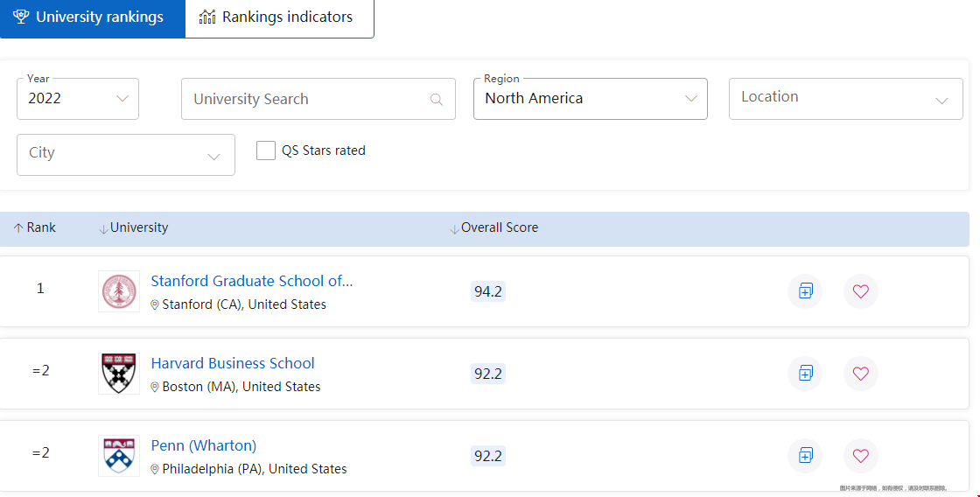Open the Location dropdown
980x497 pixels.
point(845,99)
